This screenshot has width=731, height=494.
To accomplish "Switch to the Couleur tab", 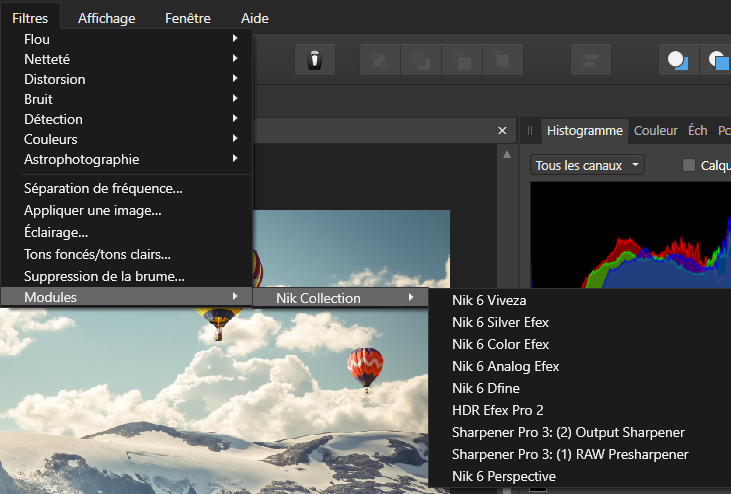I will tap(655, 130).
